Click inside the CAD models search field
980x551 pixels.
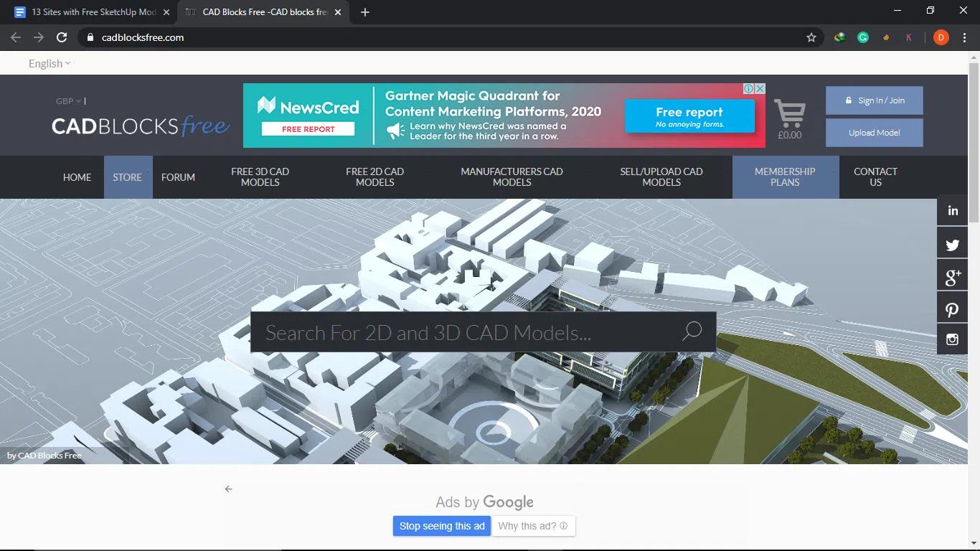[x=445, y=331]
